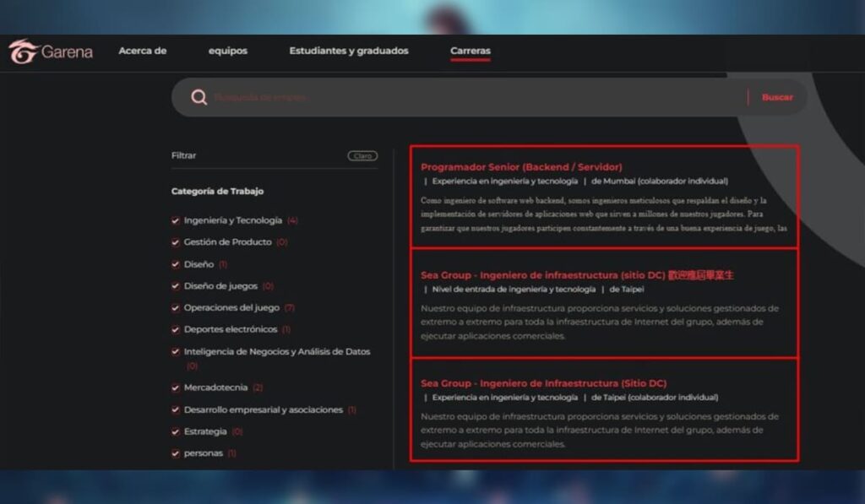Viewport: 865px width, 504px height.
Task: Open the Acerca de menu
Action: 142,51
